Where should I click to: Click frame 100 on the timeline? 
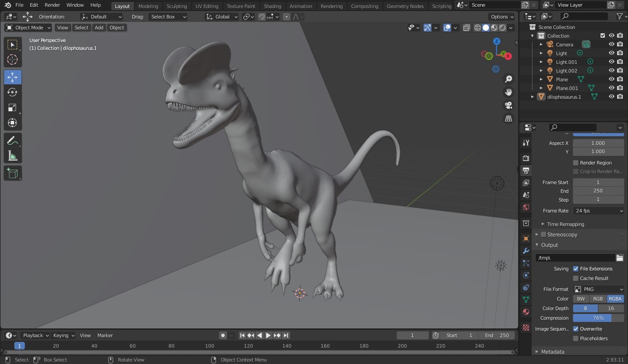pyautogui.click(x=209, y=346)
